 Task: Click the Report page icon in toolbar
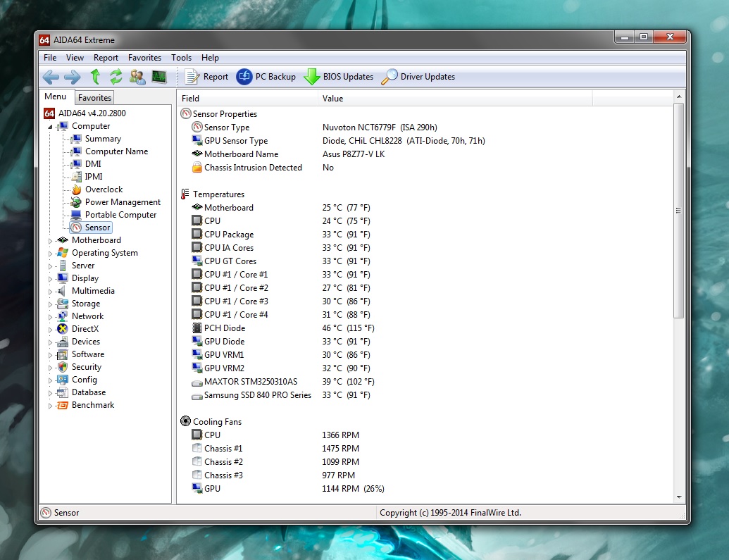tap(192, 77)
